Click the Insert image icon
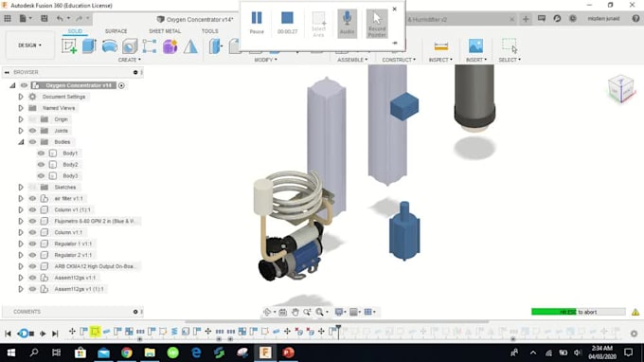This screenshot has height=362, width=644. 475,46
